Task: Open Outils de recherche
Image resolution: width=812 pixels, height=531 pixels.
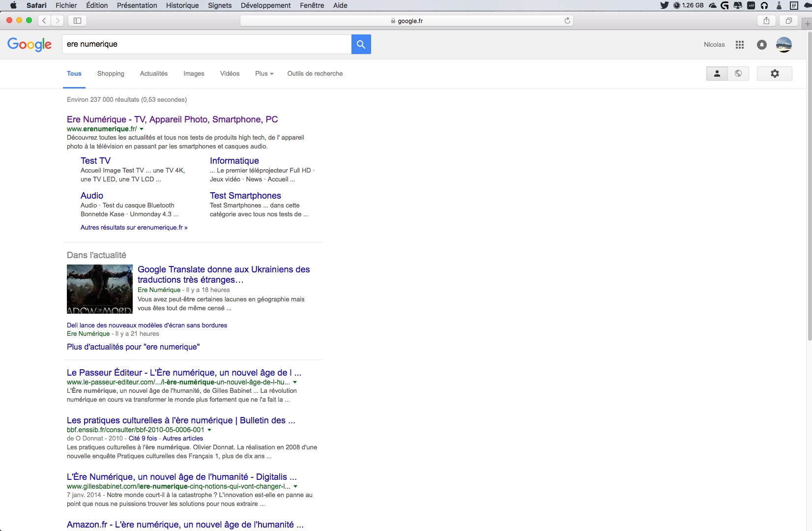Action: pyautogui.click(x=315, y=74)
